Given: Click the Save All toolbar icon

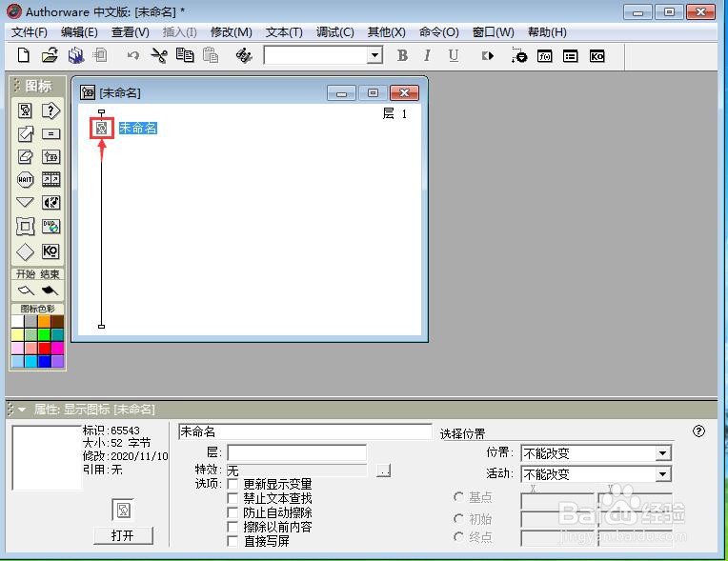Looking at the screenshot, I should [75, 55].
